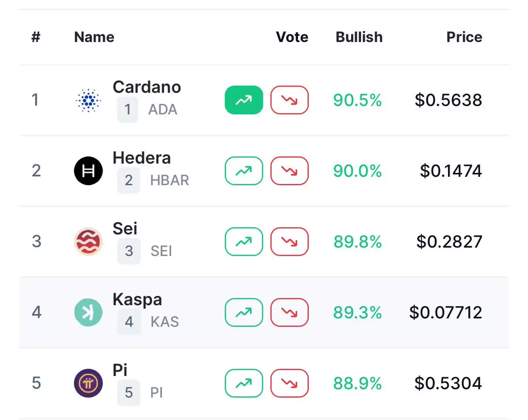Click the SEI ticker rank badge

pyautogui.click(x=129, y=251)
